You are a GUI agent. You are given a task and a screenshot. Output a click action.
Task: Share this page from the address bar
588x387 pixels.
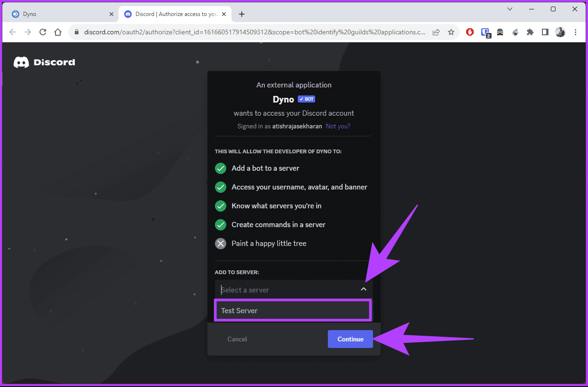click(436, 32)
